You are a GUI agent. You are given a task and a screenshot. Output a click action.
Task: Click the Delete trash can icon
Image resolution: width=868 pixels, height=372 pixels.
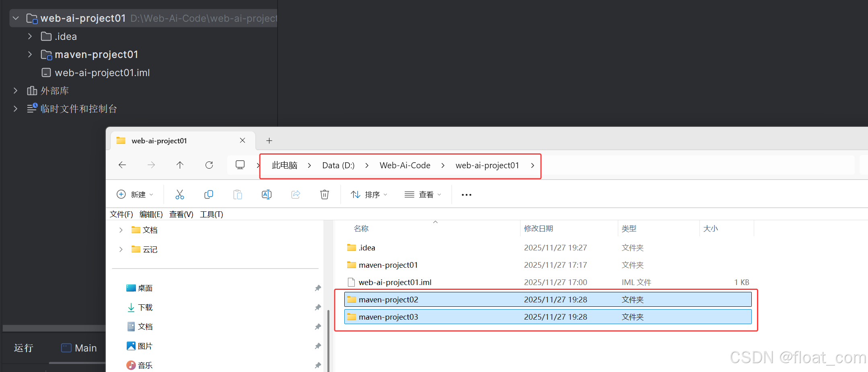[x=325, y=195]
